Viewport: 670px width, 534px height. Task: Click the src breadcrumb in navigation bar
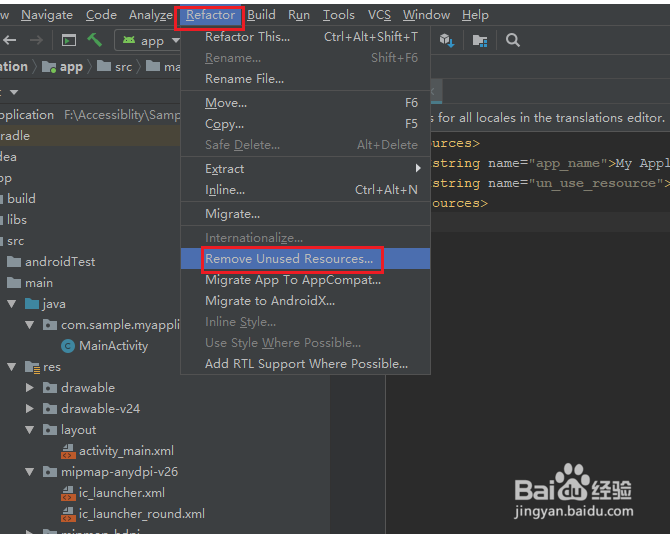[115, 67]
